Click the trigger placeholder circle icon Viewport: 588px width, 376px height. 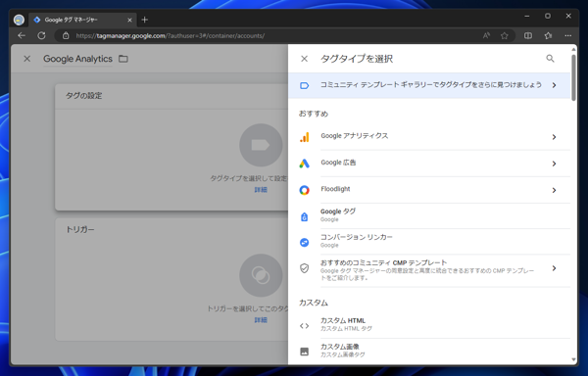(x=261, y=275)
